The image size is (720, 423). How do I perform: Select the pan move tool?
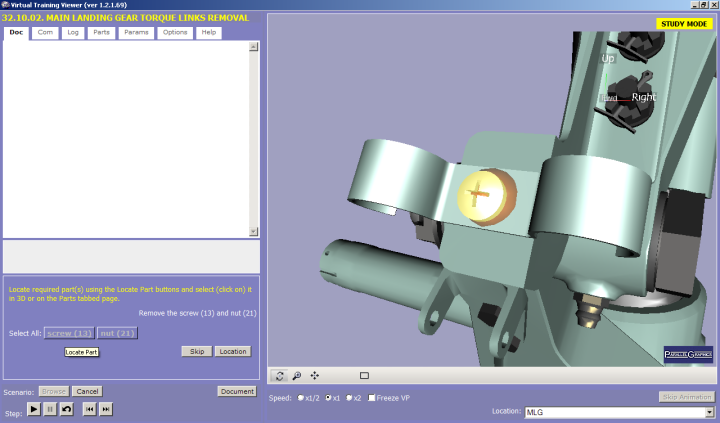point(315,376)
